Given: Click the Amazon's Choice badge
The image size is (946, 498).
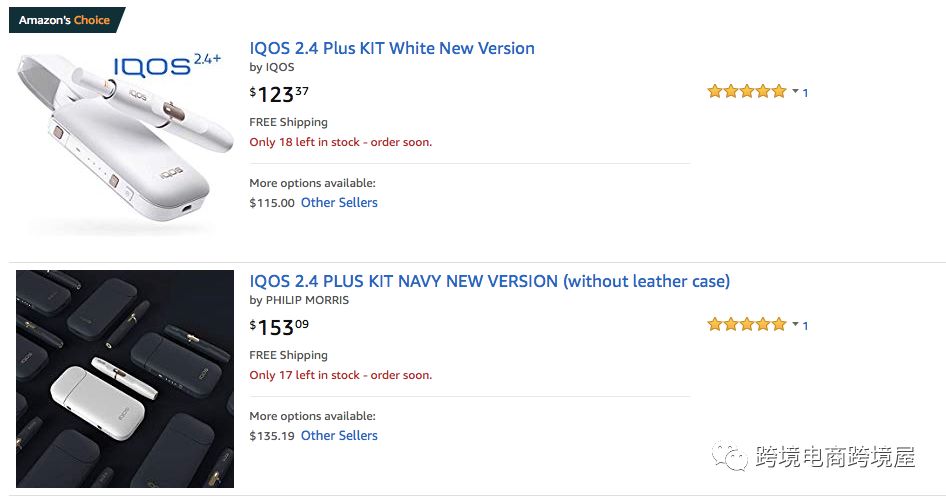Looking at the screenshot, I should [65, 20].
